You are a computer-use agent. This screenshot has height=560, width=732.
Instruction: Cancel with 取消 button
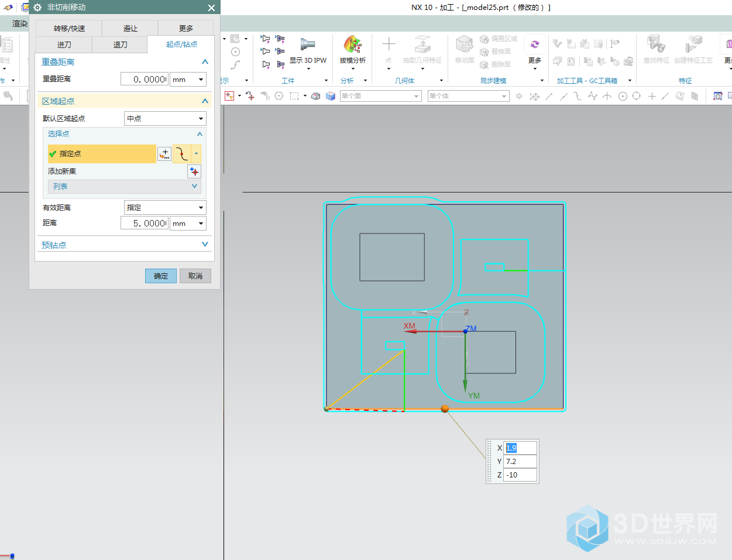coord(195,276)
